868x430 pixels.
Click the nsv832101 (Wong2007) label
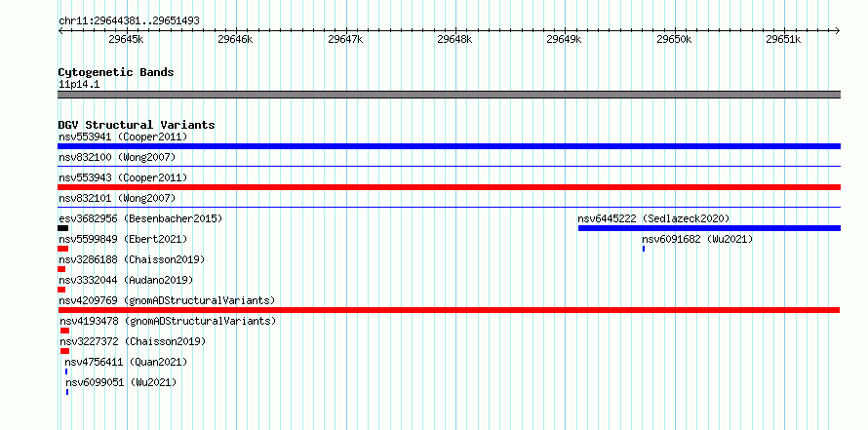[117, 198]
